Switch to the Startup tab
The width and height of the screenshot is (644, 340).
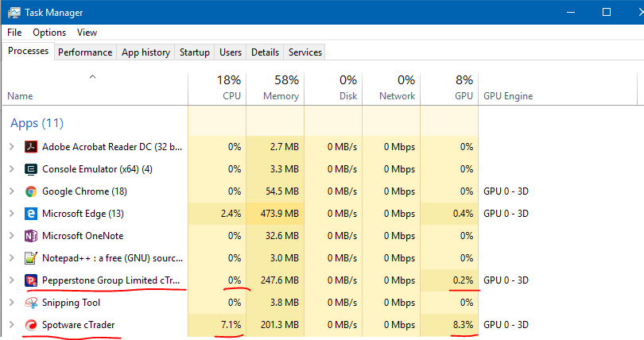click(x=195, y=52)
